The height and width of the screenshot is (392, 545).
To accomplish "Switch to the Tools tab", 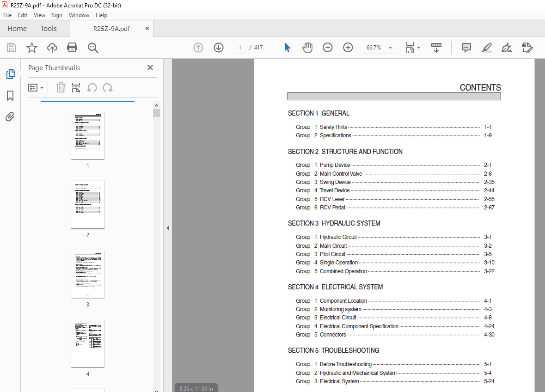I will [x=49, y=29].
